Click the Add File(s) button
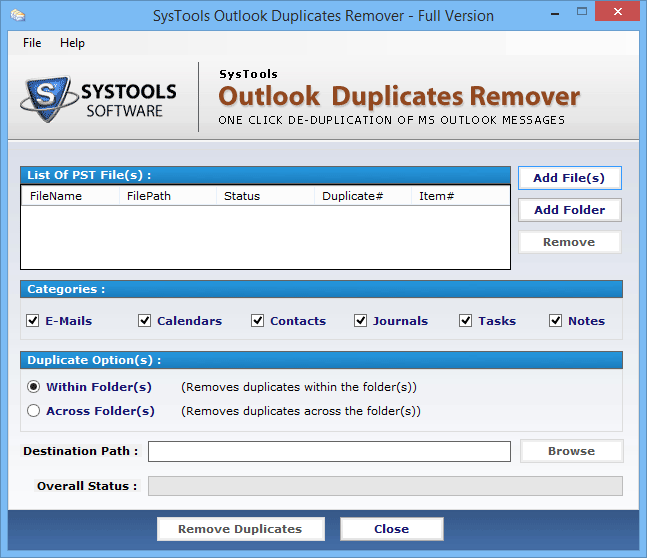This screenshot has height=558, width=647. [569, 178]
